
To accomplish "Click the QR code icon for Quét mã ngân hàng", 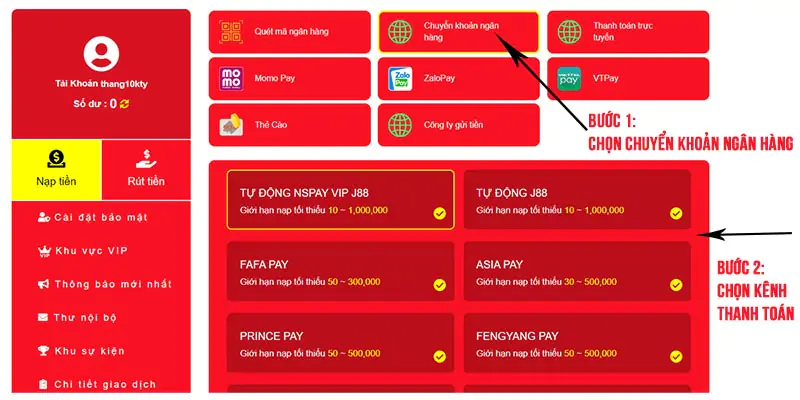I will (231, 32).
